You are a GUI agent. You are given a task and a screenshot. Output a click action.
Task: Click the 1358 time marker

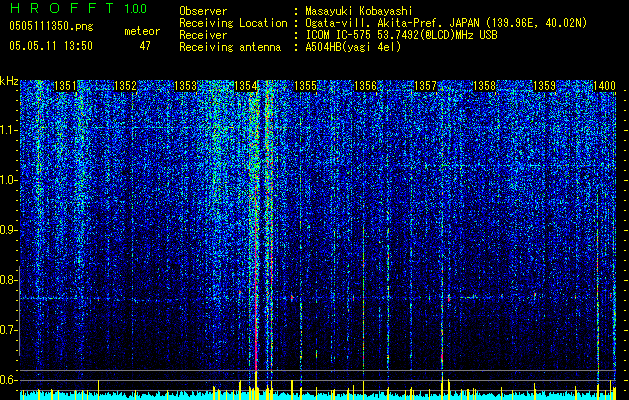click(x=485, y=86)
